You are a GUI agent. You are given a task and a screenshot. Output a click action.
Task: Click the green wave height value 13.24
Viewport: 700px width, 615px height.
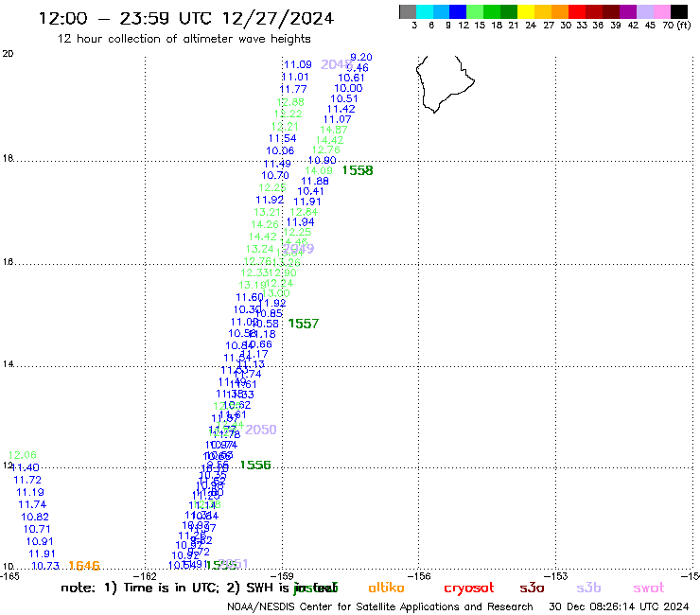click(x=259, y=249)
